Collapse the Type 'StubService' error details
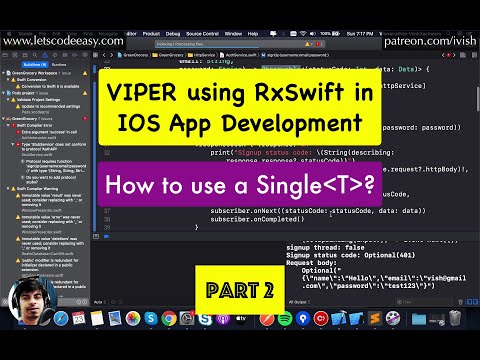 pyautogui.click(x=13, y=144)
